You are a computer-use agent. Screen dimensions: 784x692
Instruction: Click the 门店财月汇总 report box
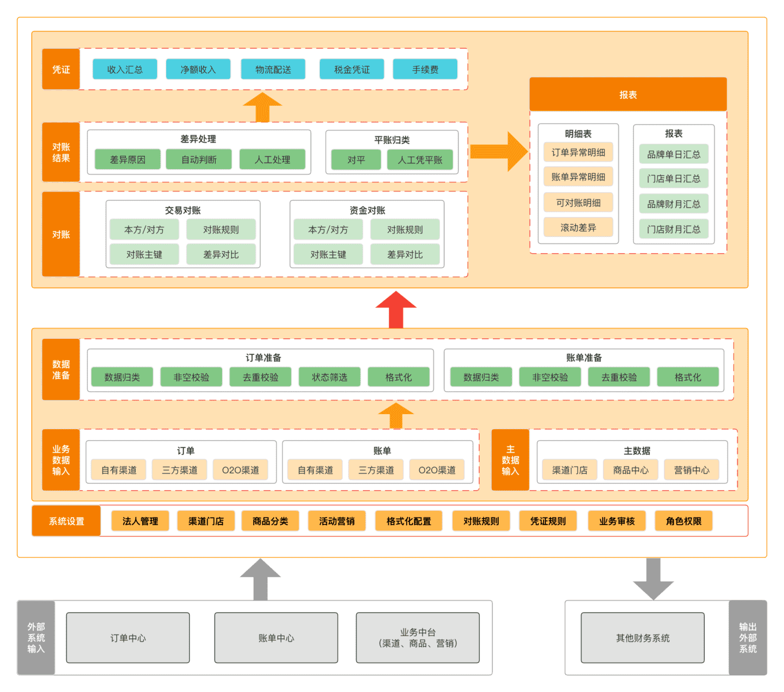tap(674, 229)
